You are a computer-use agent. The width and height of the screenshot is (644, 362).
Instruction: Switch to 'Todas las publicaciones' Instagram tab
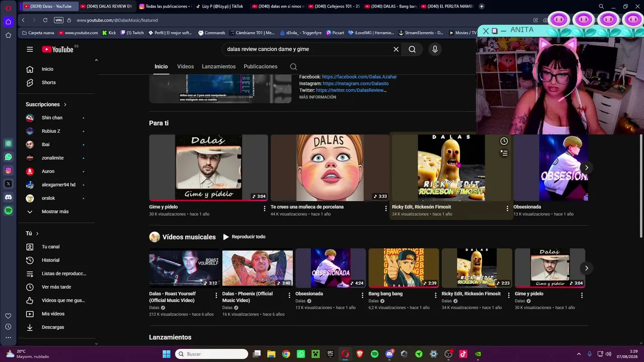(x=165, y=7)
